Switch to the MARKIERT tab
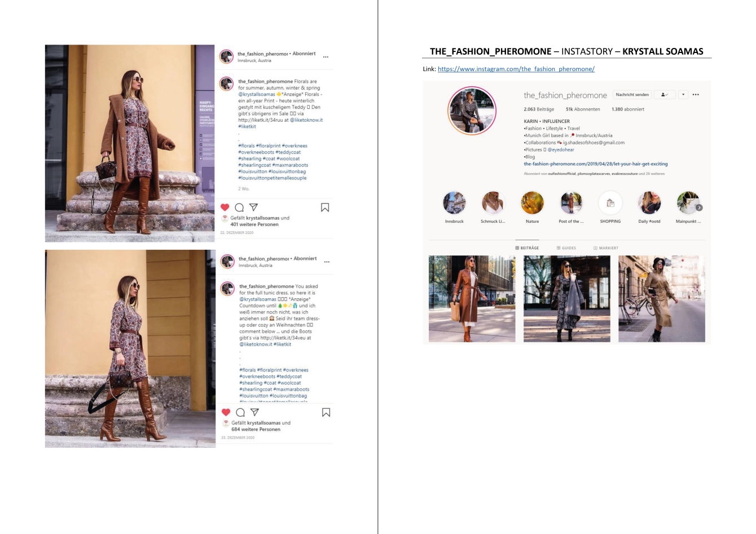 (605, 248)
